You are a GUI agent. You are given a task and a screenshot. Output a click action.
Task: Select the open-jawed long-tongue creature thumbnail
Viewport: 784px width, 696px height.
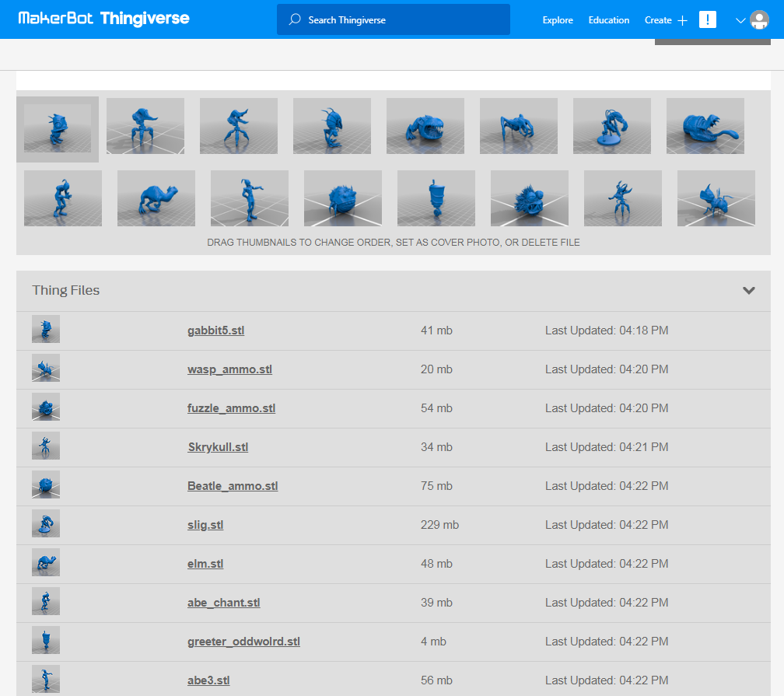click(x=705, y=126)
